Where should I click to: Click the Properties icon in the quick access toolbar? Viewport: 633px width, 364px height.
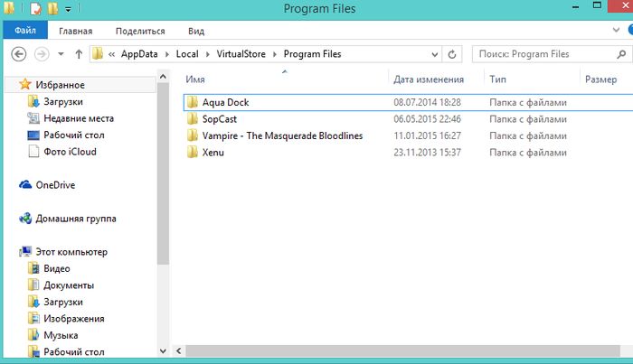35,10
